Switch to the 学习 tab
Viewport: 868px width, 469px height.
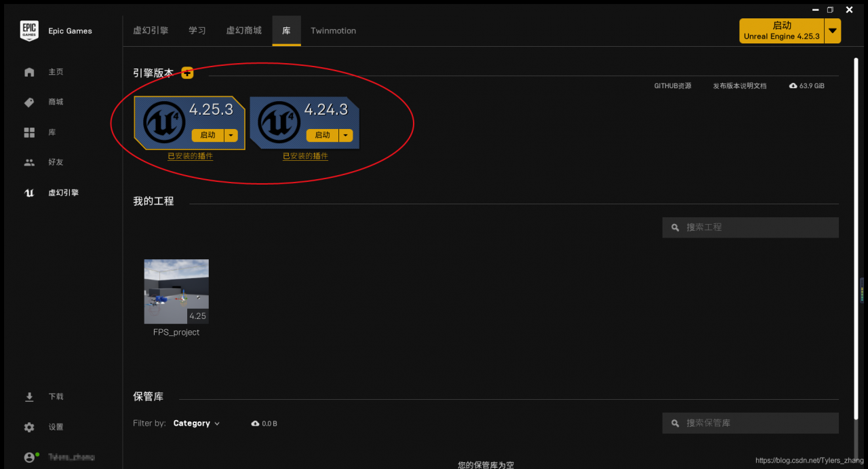[197, 31]
